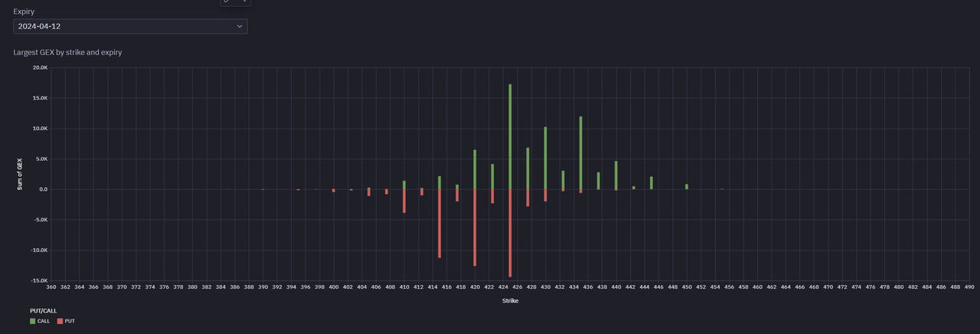Image resolution: width=980 pixels, height=334 pixels.
Task: Click the red PUT legend swatch
Action: pos(60,321)
